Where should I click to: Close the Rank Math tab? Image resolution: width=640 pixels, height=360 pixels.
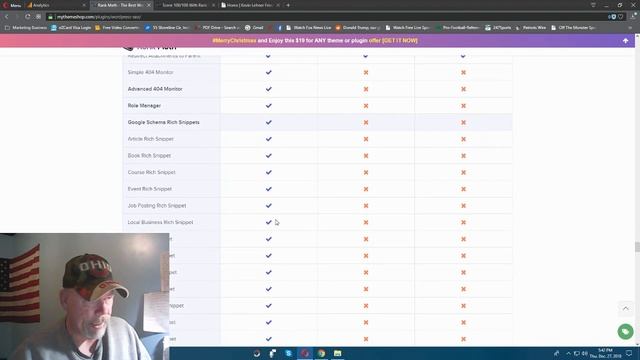click(149, 5)
